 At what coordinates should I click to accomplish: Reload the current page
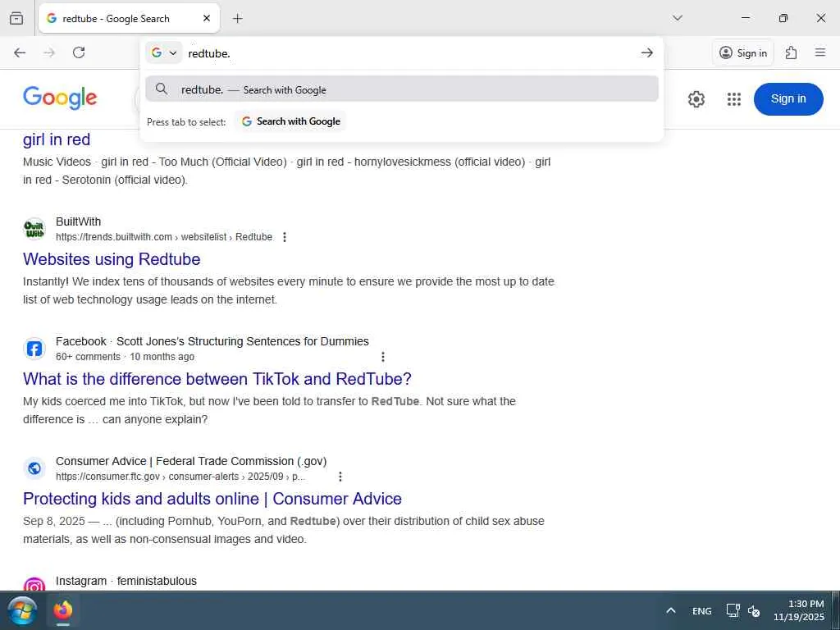tap(79, 52)
